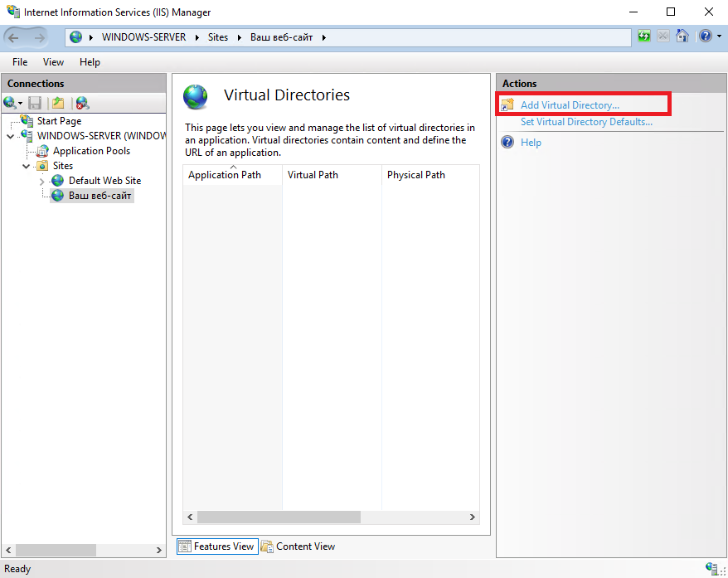Open Set Virtual Directory Defaults link
Viewport: 728px width, 578px height.
(586, 122)
